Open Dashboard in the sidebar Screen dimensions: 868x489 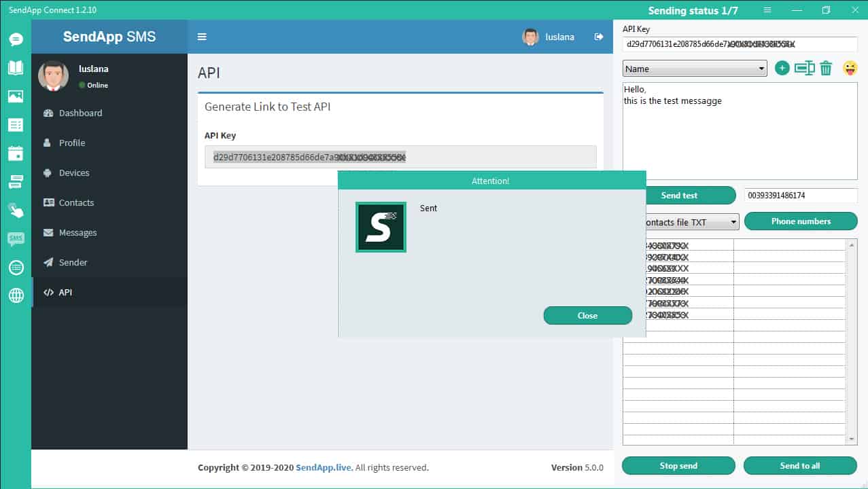tap(80, 113)
